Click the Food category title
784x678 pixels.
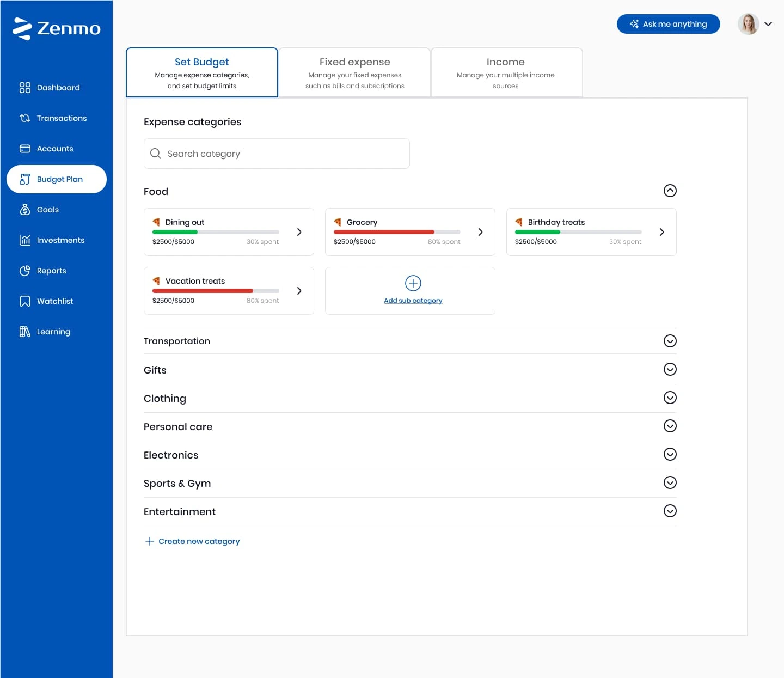156,192
